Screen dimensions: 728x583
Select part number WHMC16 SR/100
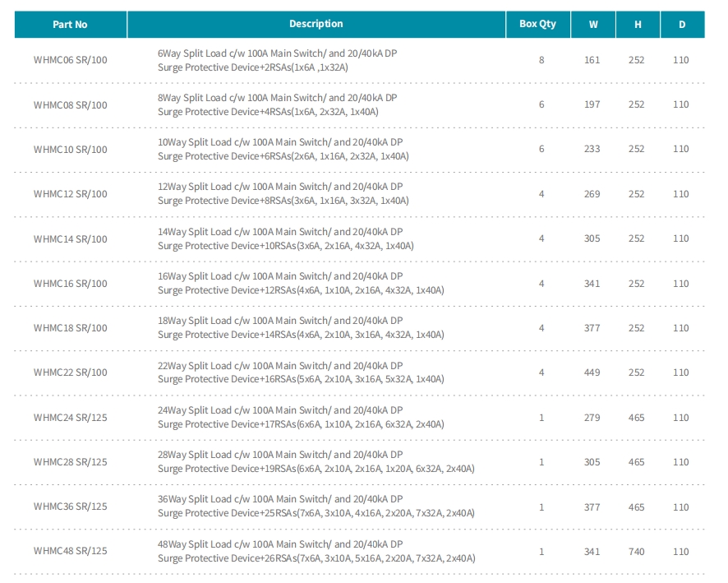coord(70,284)
